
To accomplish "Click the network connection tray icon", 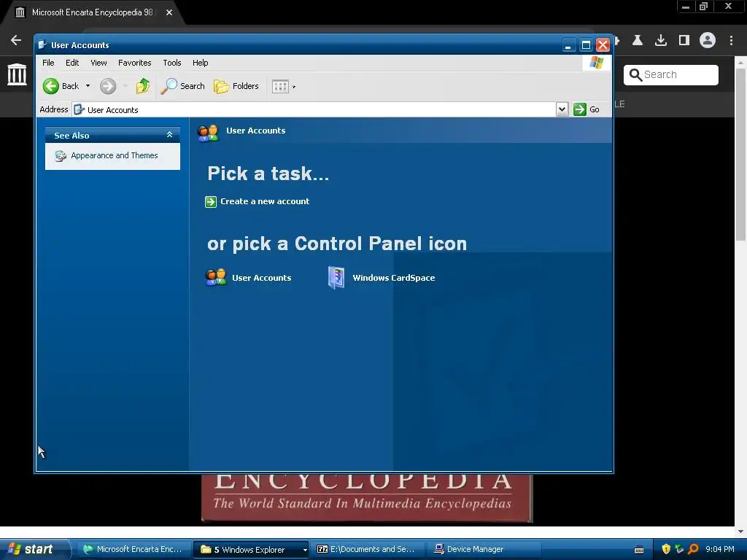I will point(679,549).
